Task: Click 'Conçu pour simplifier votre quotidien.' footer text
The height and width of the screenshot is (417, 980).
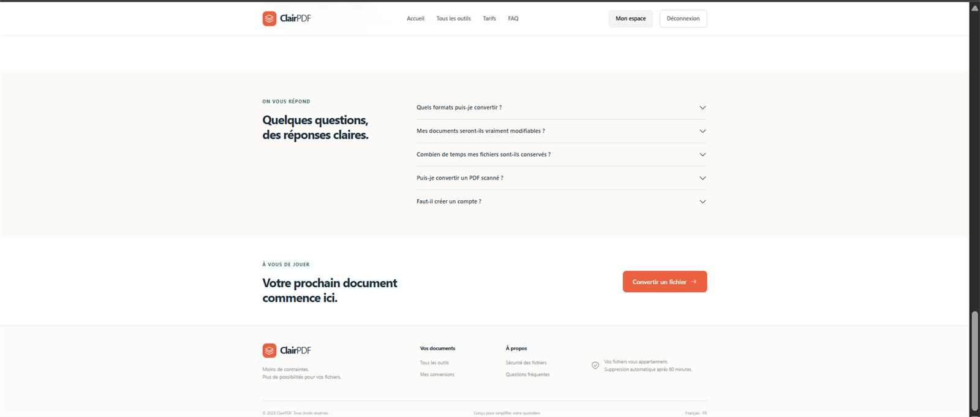Action: click(507, 413)
